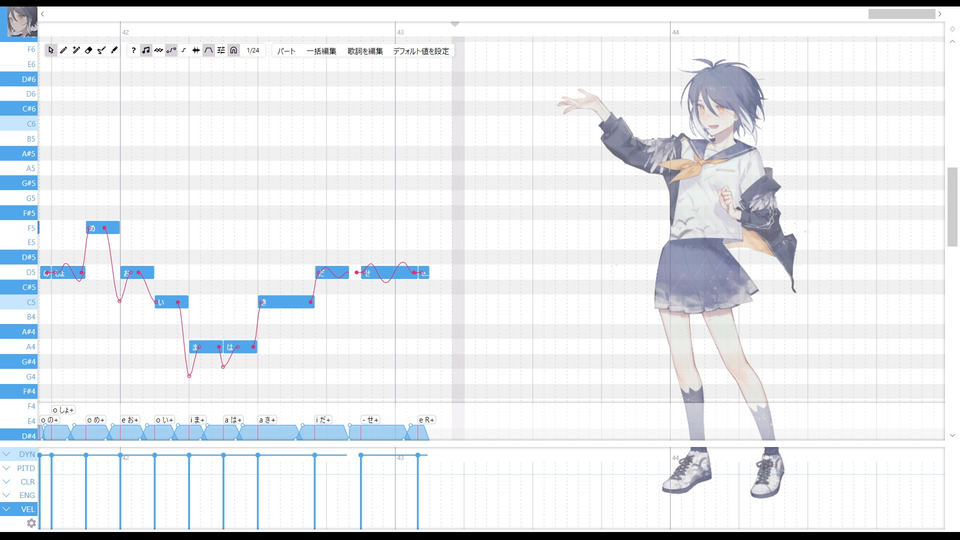The width and height of the screenshot is (960, 540).
Task: Open the 歌詞を編集 menu
Action: 365,51
